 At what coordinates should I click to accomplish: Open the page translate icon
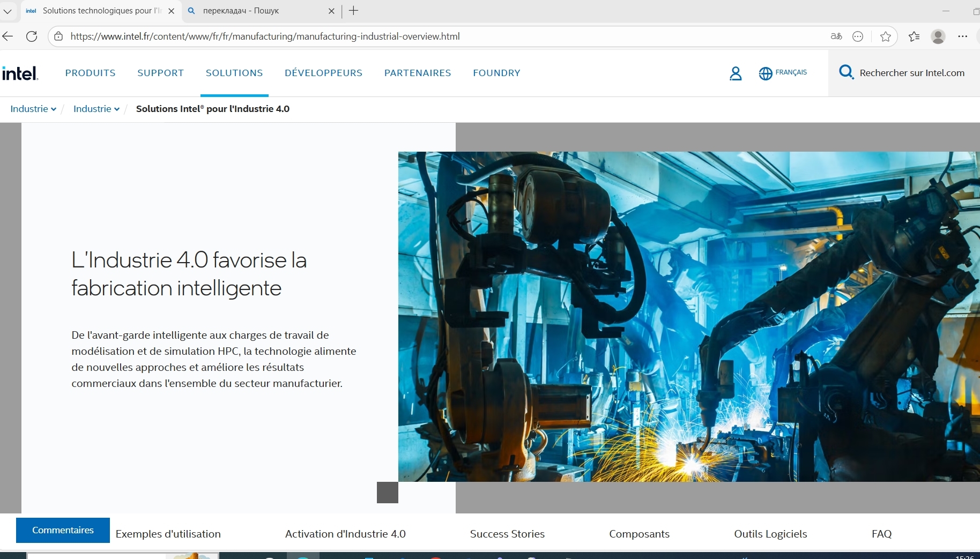[x=836, y=36]
